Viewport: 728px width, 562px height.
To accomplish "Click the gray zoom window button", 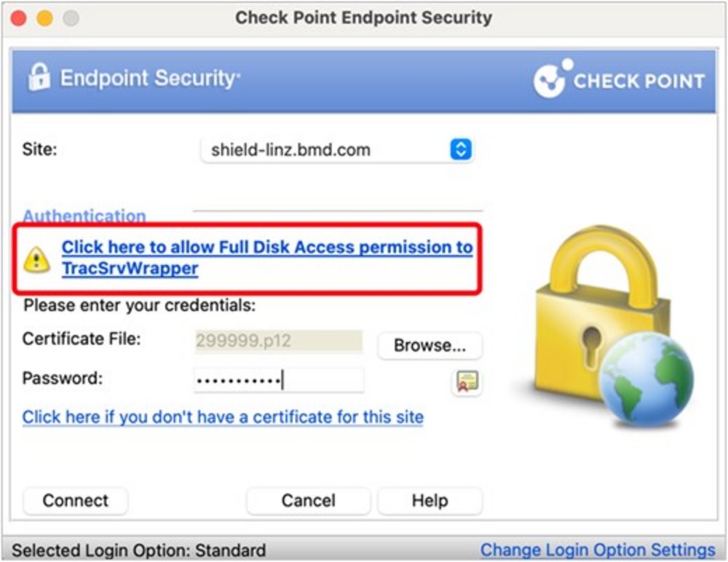I will 70,18.
